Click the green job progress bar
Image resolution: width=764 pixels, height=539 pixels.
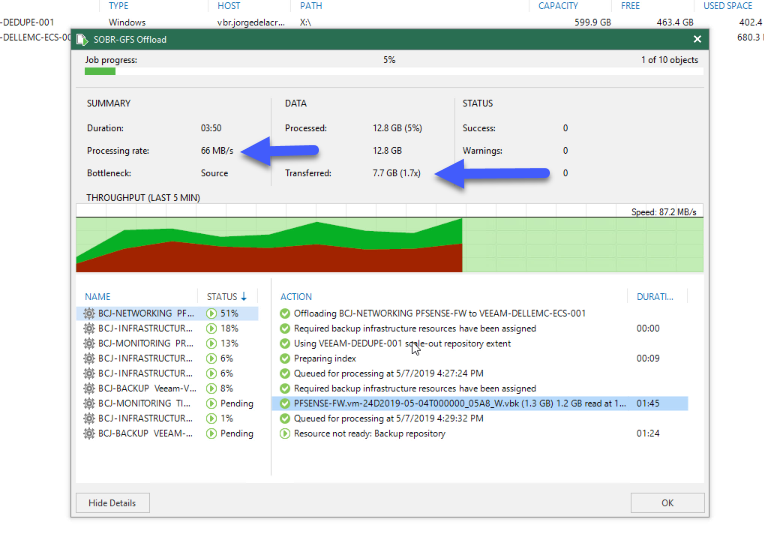pos(100,72)
